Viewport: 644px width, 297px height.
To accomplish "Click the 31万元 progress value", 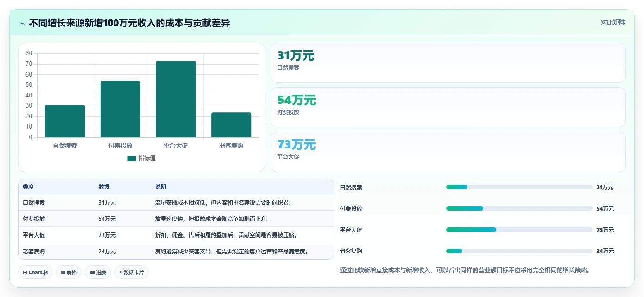I will tap(605, 187).
